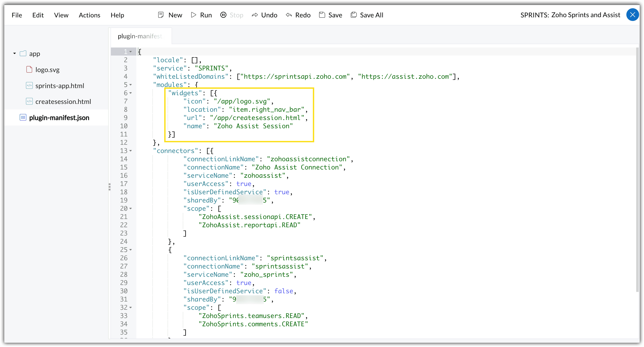The height and width of the screenshot is (347, 644).
Task: Fold the modules block at line 5
Action: [x=131, y=85]
